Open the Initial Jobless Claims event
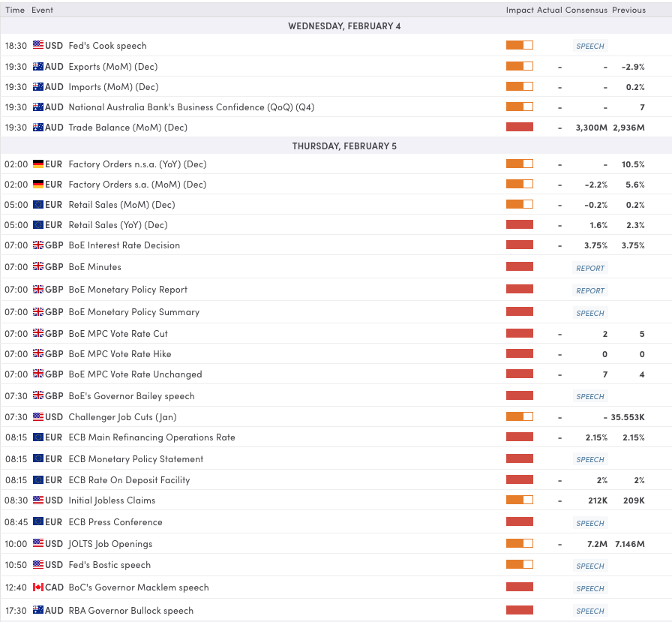Viewport: 672px width, 622px height. [112, 500]
